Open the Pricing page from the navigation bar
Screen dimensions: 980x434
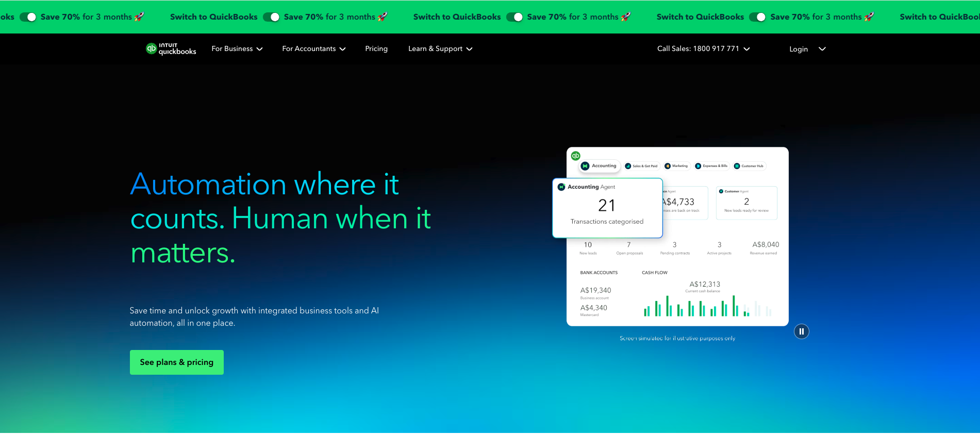376,49
